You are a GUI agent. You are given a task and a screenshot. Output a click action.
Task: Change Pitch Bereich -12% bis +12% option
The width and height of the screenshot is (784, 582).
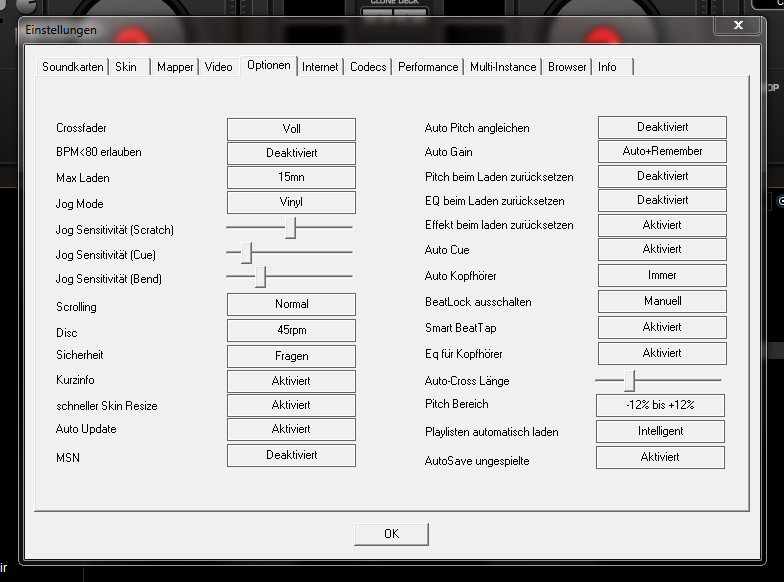pos(660,405)
